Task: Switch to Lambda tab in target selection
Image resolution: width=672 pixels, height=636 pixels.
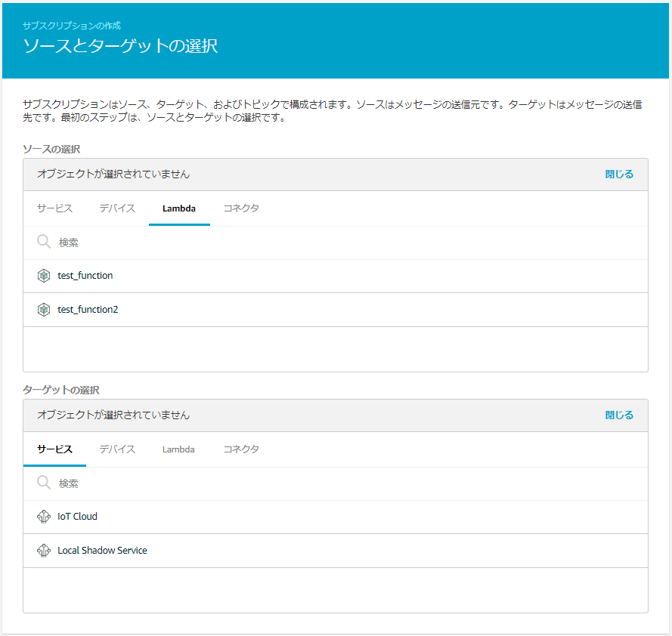Action: tap(178, 449)
